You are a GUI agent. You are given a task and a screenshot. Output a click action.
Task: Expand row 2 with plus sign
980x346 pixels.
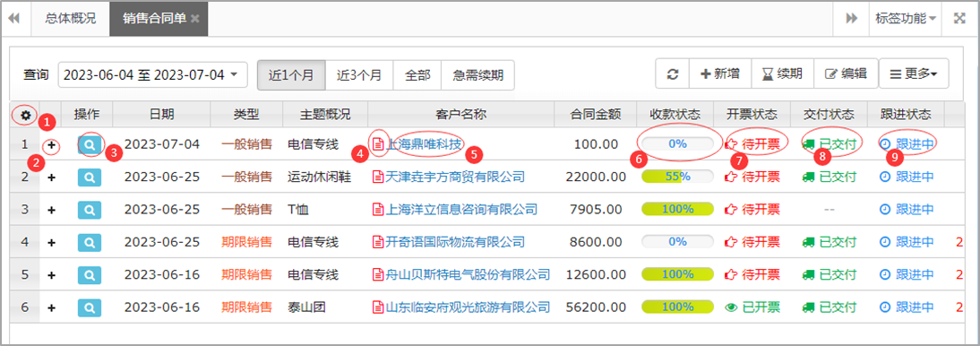pyautogui.click(x=52, y=177)
